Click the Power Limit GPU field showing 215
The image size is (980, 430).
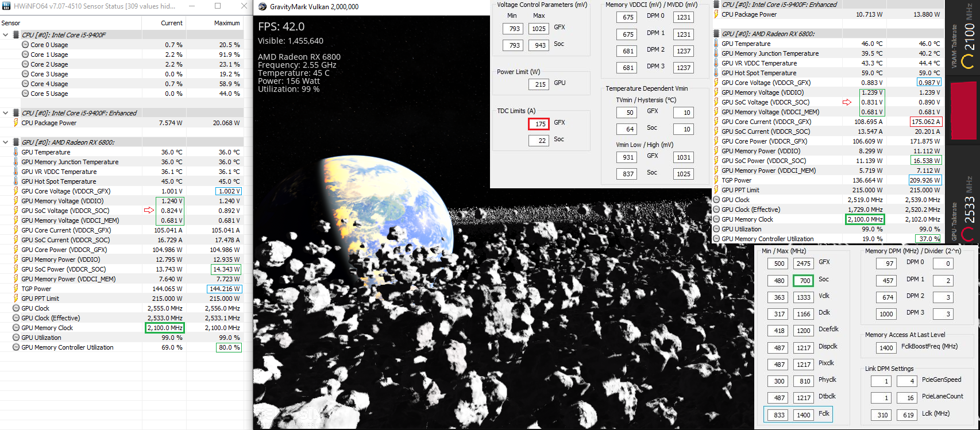pyautogui.click(x=538, y=84)
